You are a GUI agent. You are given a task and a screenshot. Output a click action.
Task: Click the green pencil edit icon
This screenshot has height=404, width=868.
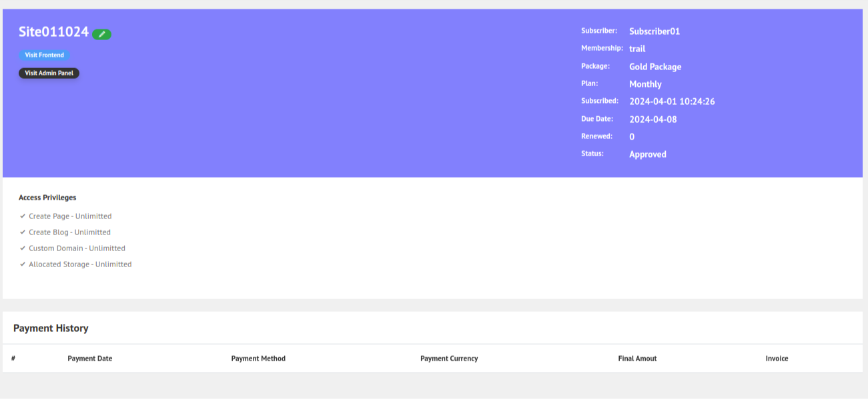[102, 34]
